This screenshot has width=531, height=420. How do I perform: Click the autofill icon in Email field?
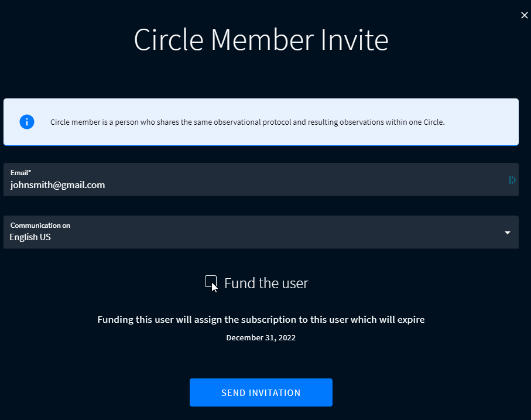point(512,180)
